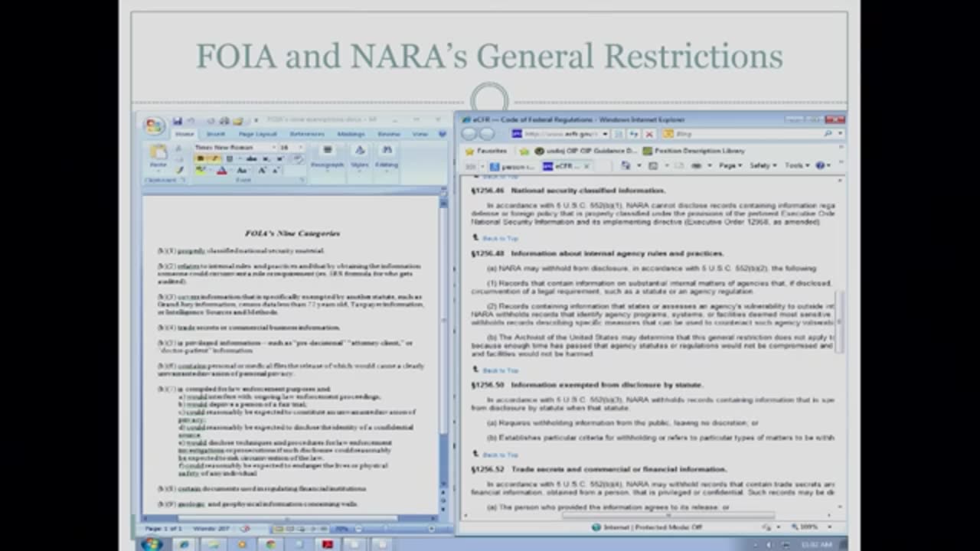Open the Review ribbon tab

click(x=388, y=134)
